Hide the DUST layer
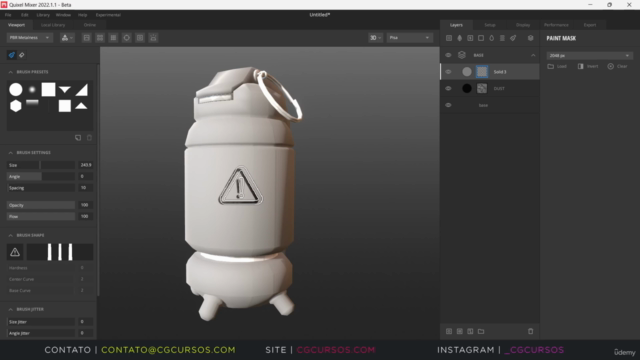The image size is (640, 360). pyautogui.click(x=448, y=89)
